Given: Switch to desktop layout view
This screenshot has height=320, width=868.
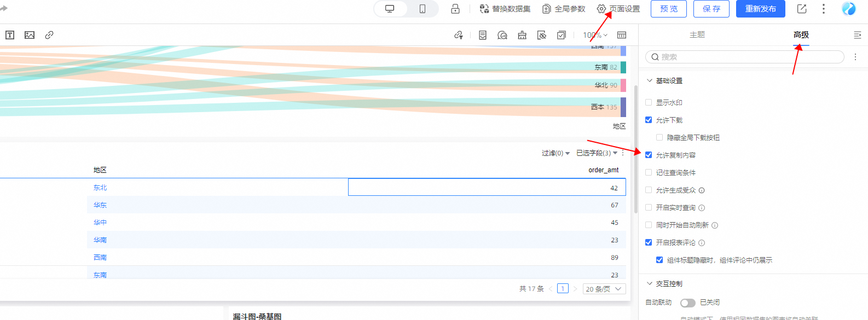Looking at the screenshot, I should 390,9.
